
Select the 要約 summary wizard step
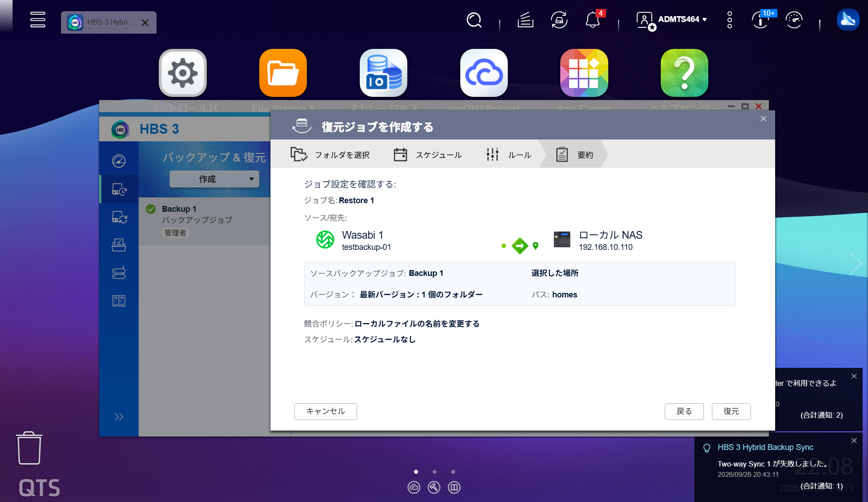pyautogui.click(x=574, y=155)
